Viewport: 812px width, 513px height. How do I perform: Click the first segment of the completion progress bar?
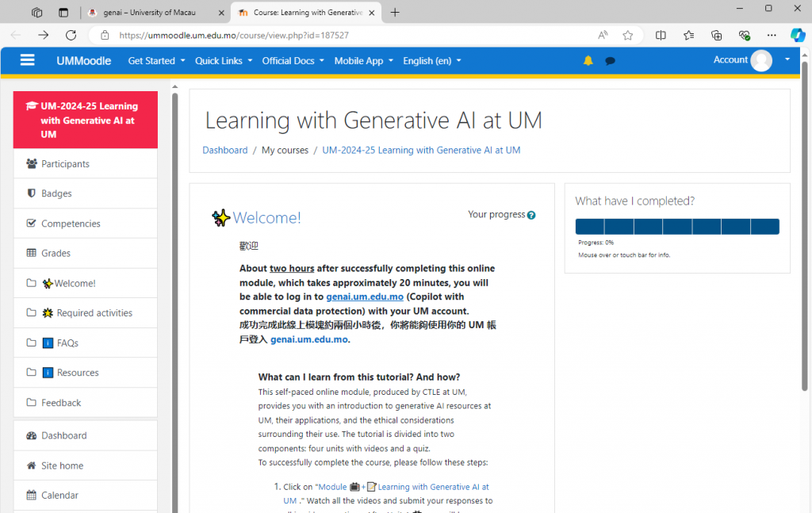pyautogui.click(x=588, y=226)
